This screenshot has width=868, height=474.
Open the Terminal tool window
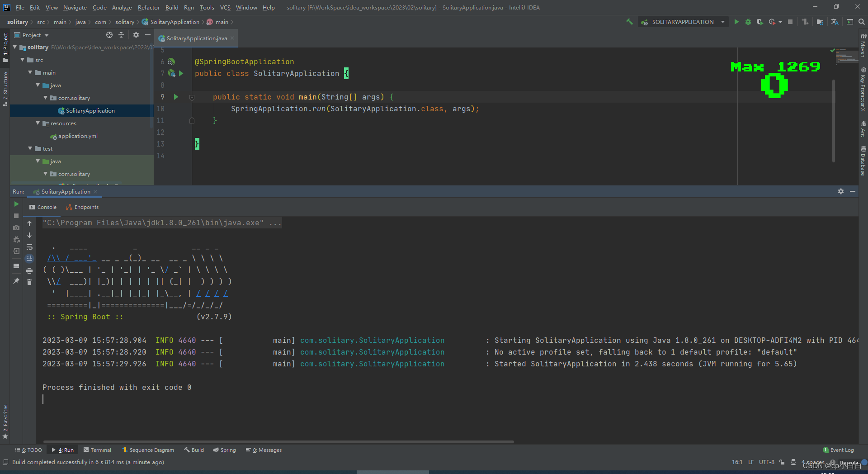coord(97,450)
